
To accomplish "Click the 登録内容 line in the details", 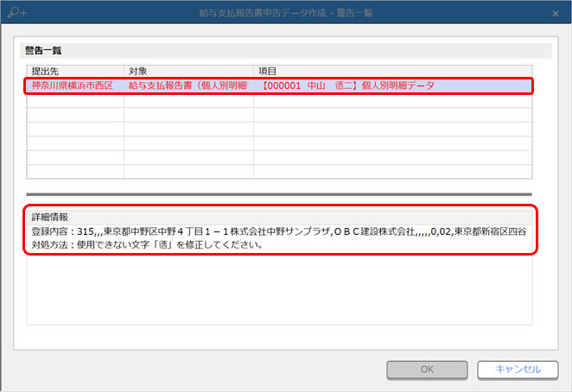I will (276, 231).
